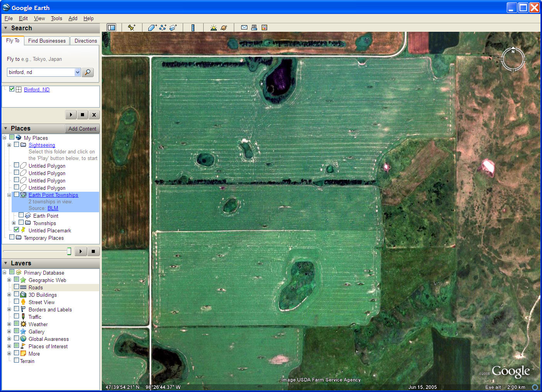Click the Email envelope icon

[x=244, y=28]
